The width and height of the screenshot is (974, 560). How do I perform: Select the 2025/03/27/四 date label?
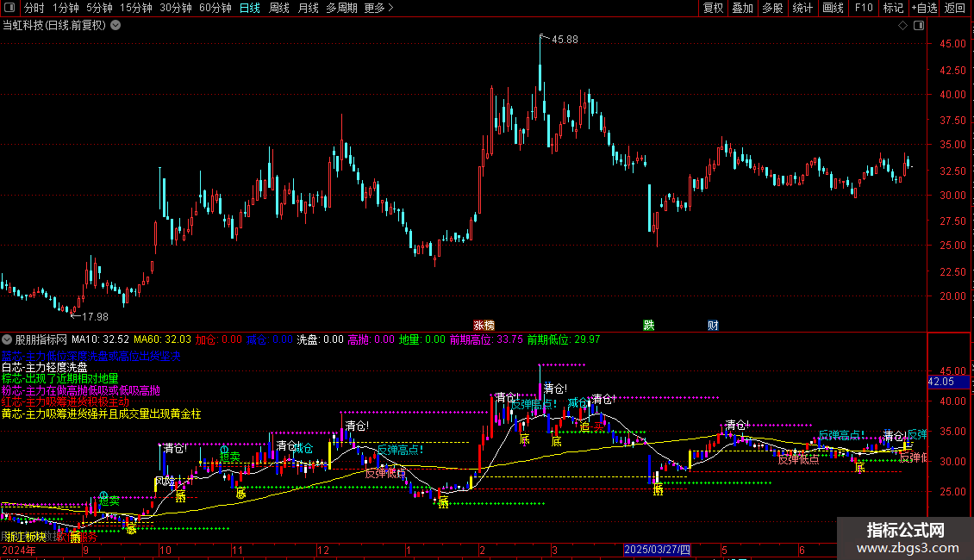(x=657, y=550)
